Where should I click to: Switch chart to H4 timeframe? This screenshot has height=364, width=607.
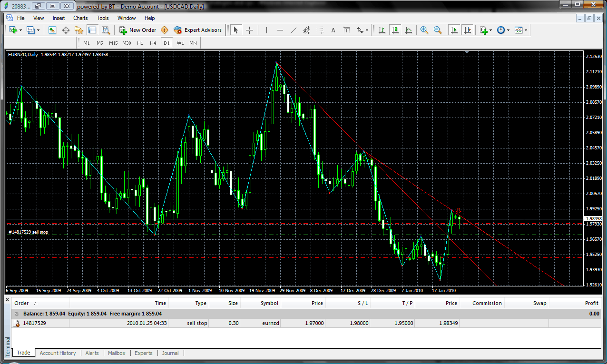153,43
